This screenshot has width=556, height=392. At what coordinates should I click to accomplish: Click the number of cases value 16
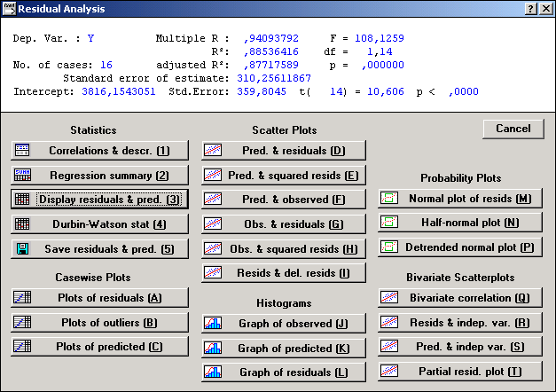coord(106,65)
